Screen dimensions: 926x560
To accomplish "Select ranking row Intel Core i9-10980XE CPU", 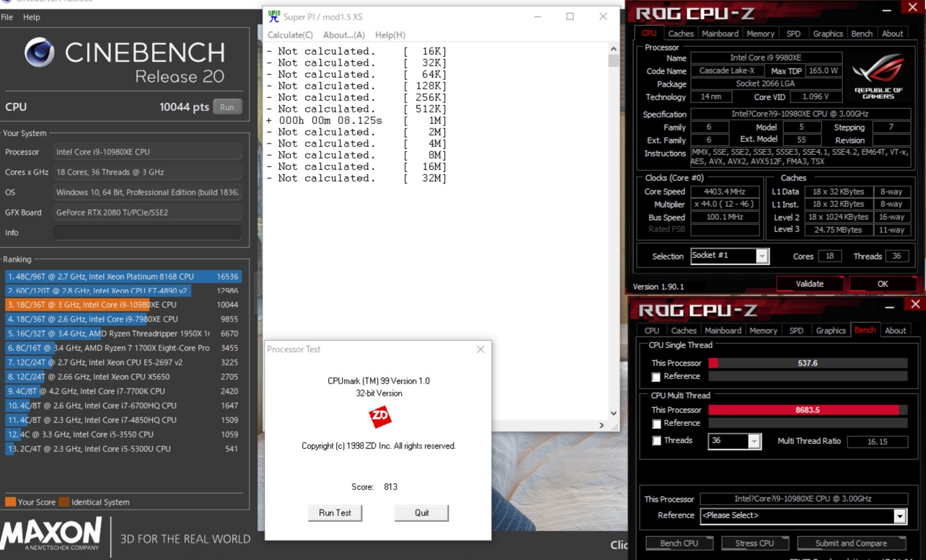I will tap(123, 305).
